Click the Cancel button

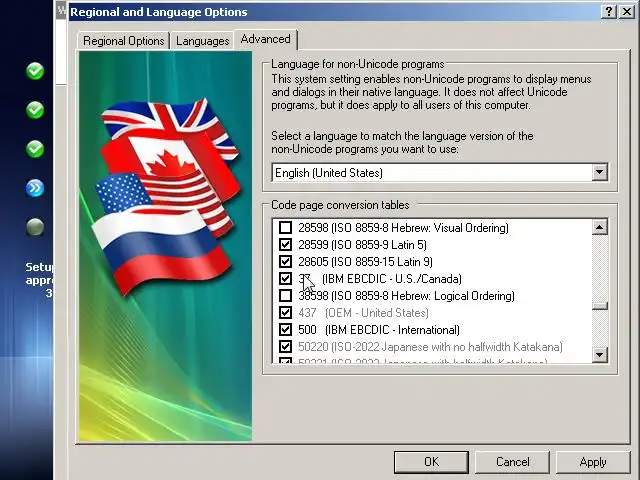512,462
